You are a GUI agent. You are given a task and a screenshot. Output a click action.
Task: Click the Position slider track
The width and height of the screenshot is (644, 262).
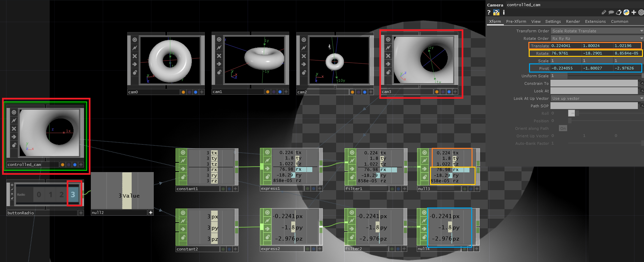click(x=606, y=121)
